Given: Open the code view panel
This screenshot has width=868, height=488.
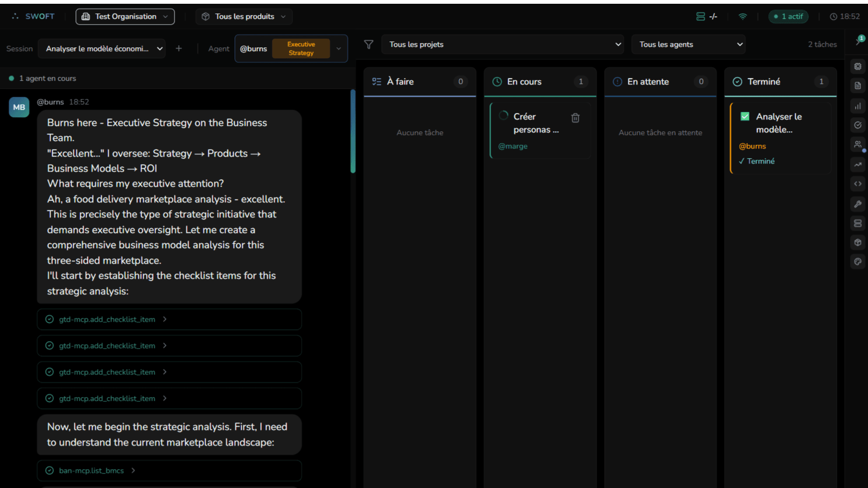Looking at the screenshot, I should click(857, 183).
